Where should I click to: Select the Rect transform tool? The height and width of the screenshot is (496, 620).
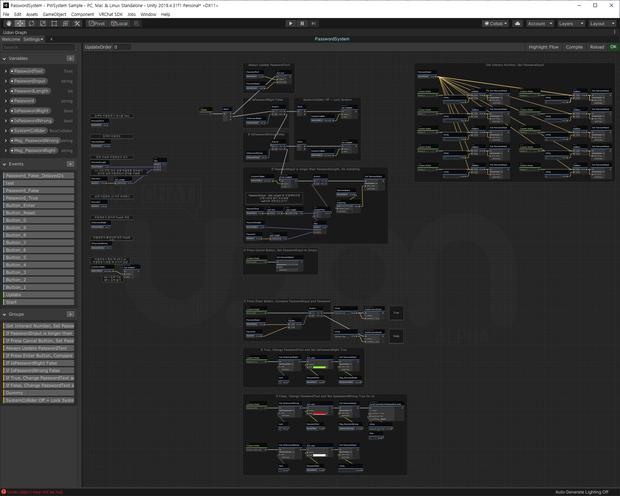click(54, 23)
